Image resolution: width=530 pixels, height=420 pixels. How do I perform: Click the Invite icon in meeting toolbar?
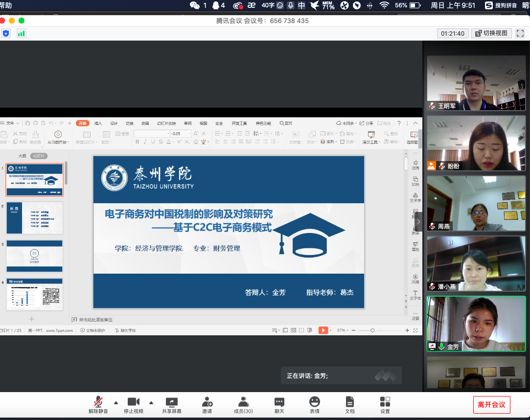[207, 402]
